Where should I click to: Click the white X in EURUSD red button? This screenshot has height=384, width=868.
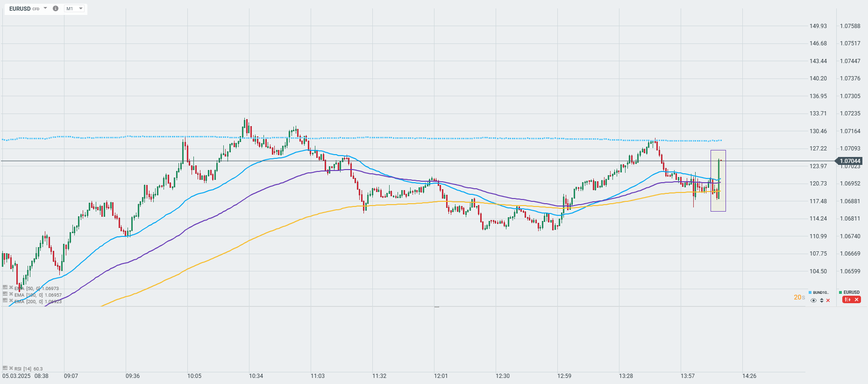(857, 299)
